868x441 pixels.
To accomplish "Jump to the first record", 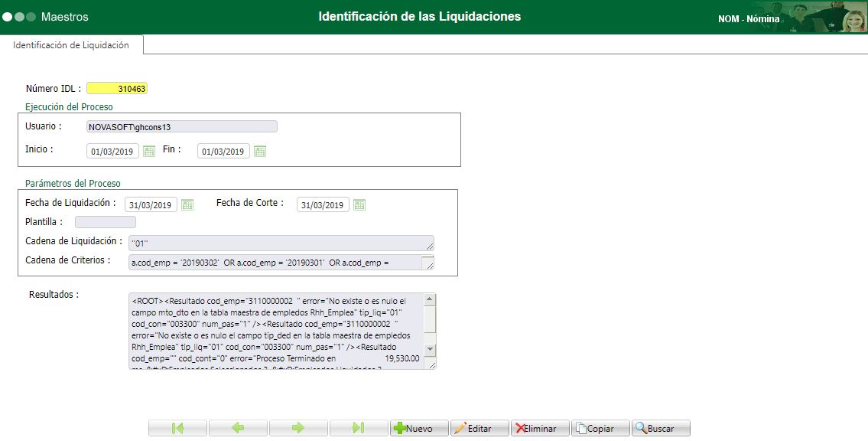I will [177, 427].
